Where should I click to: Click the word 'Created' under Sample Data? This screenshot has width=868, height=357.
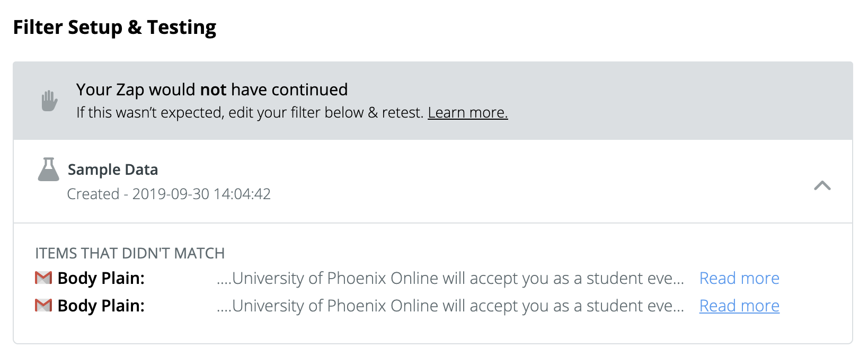pos(93,194)
